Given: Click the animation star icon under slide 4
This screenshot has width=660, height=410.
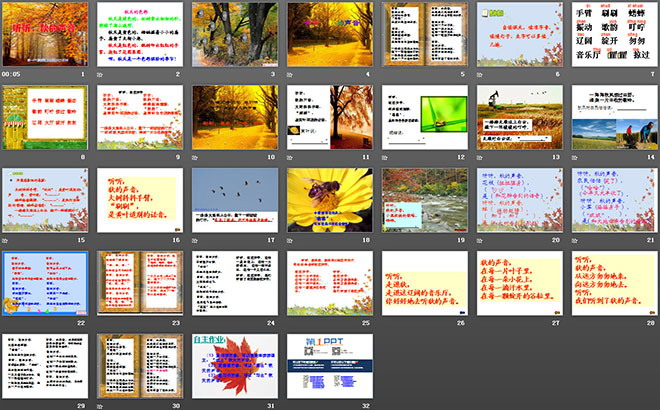Looking at the screenshot, I should click(x=290, y=75).
